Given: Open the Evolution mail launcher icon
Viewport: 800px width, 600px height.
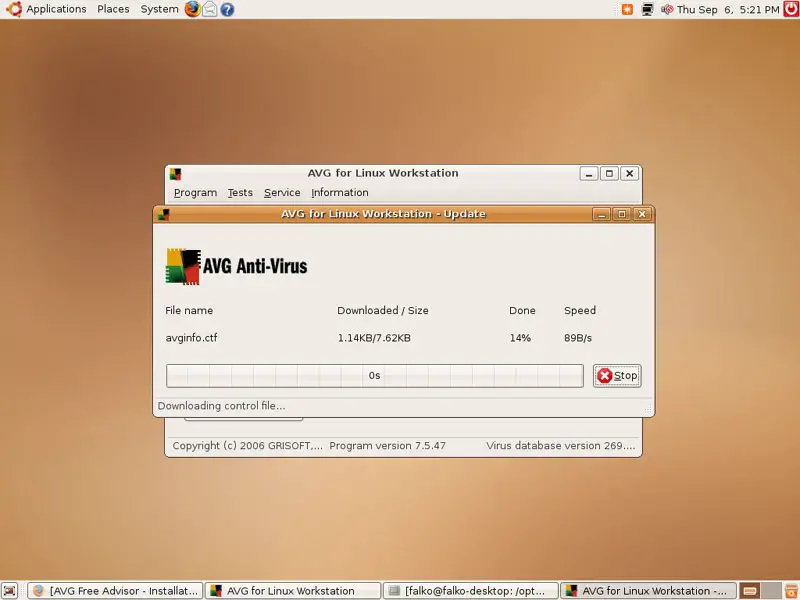Looking at the screenshot, I should [210, 9].
